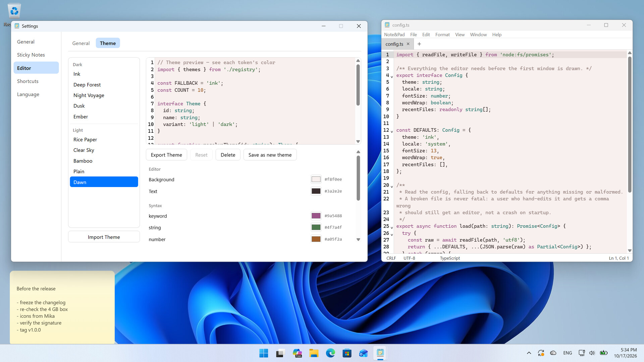The height and width of the screenshot is (362, 644).
Task: Select the Night Voyage theme
Action: [104, 96]
